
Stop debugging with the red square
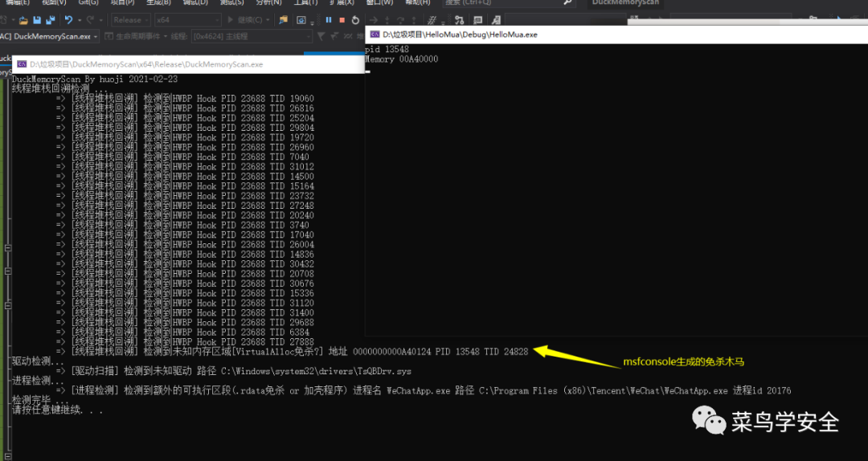click(342, 20)
